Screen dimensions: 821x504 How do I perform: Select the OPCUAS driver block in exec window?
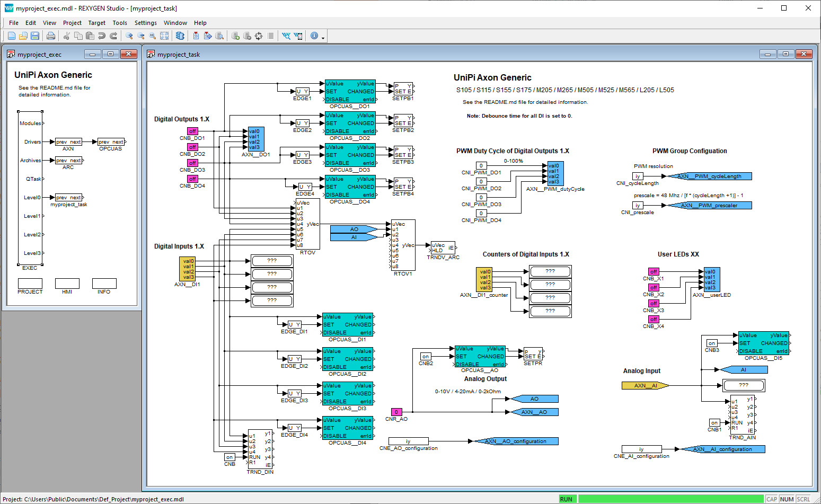pyautogui.click(x=111, y=142)
